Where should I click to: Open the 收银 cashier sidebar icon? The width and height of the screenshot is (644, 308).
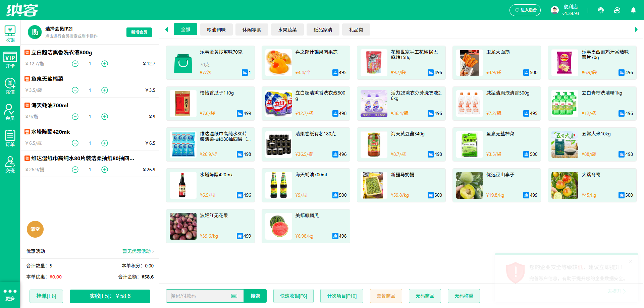pos(10,34)
